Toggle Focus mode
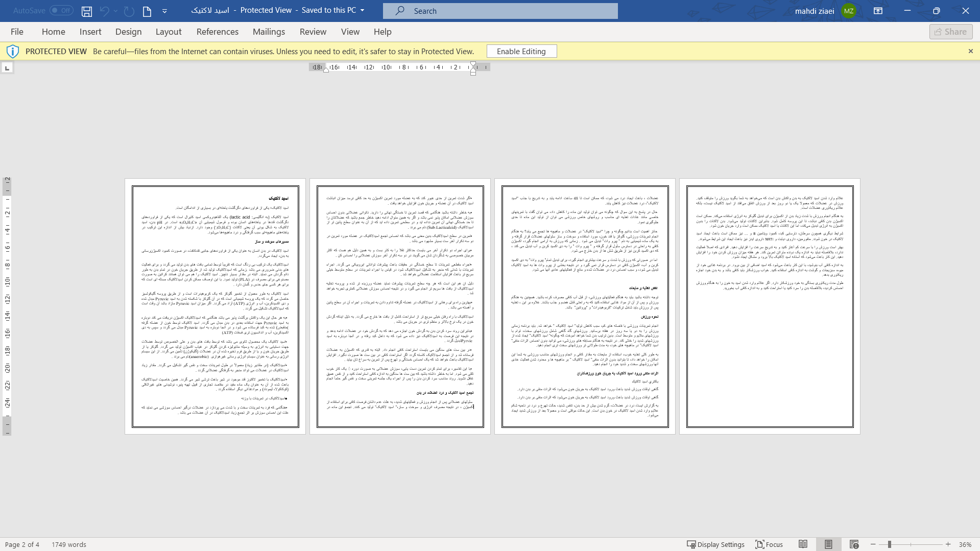This screenshot has height=551, width=980. tap(769, 544)
